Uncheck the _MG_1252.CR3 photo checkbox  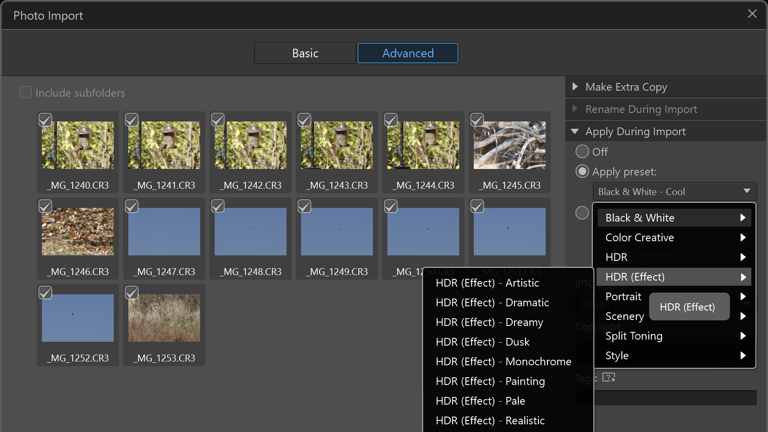coord(45,292)
